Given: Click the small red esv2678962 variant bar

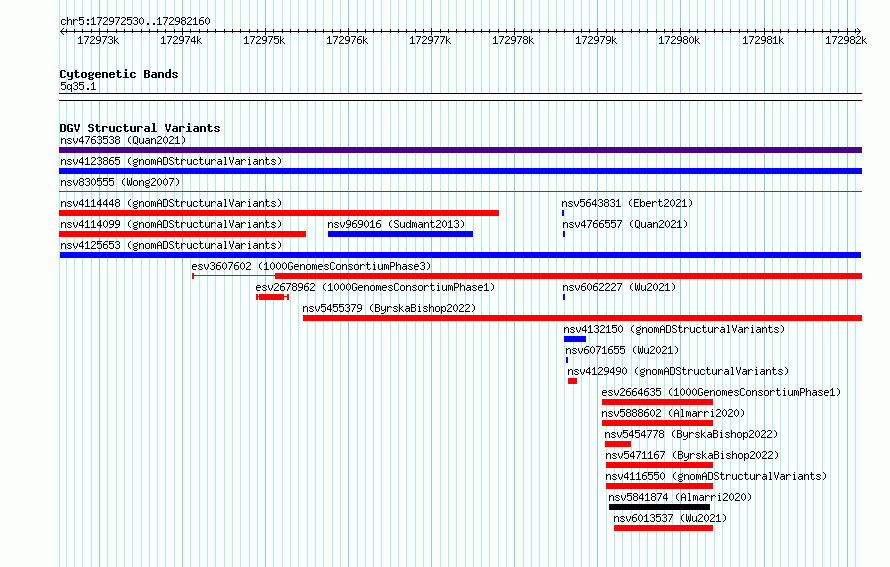Looking at the screenshot, I should point(272,297).
